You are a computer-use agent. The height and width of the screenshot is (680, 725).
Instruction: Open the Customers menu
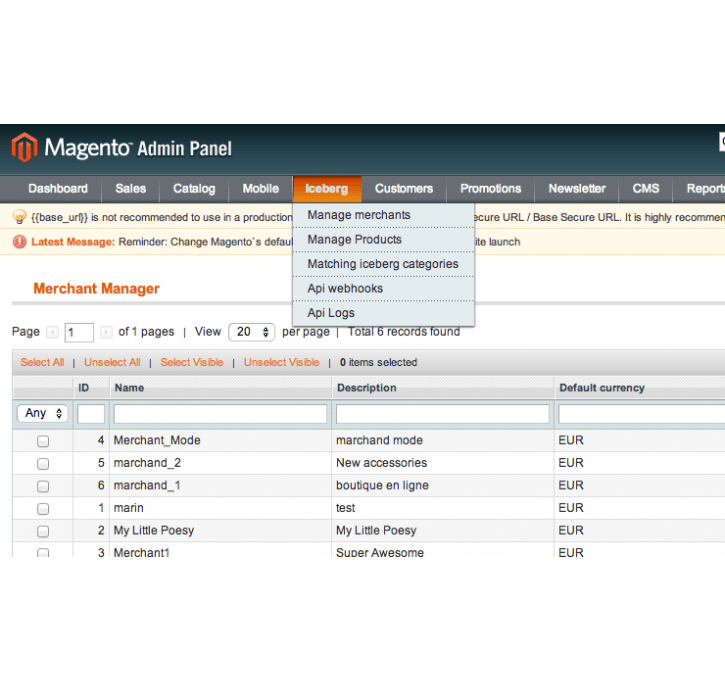point(404,189)
